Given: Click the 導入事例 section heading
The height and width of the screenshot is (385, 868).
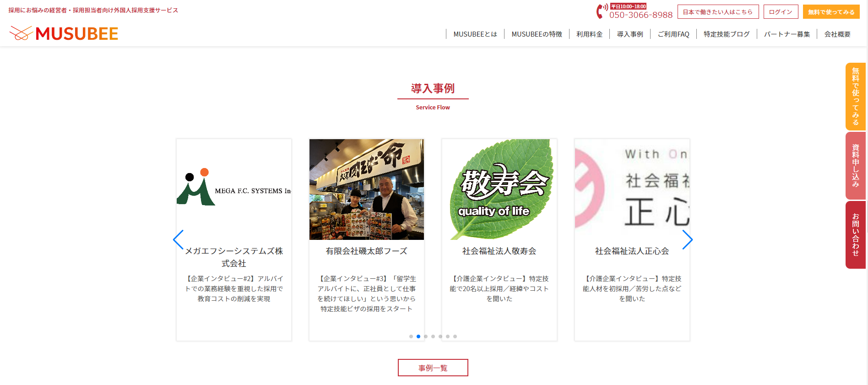Looking at the screenshot, I should [x=433, y=88].
